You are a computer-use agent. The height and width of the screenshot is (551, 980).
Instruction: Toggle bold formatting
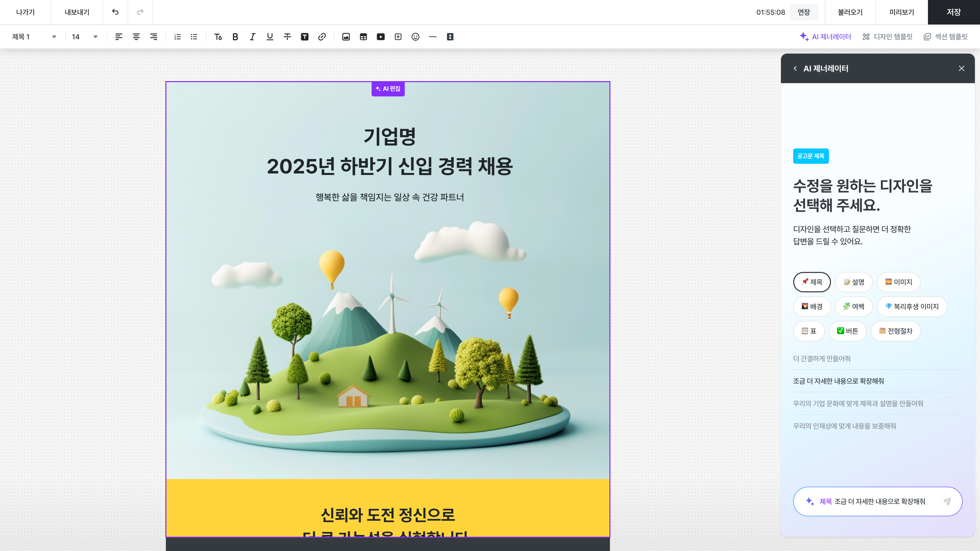click(235, 36)
